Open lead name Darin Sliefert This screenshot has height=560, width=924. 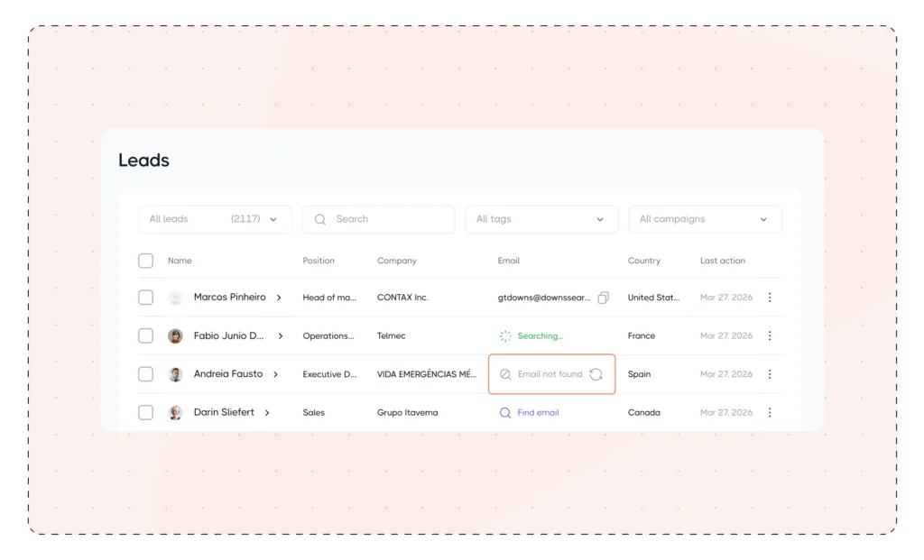224,412
